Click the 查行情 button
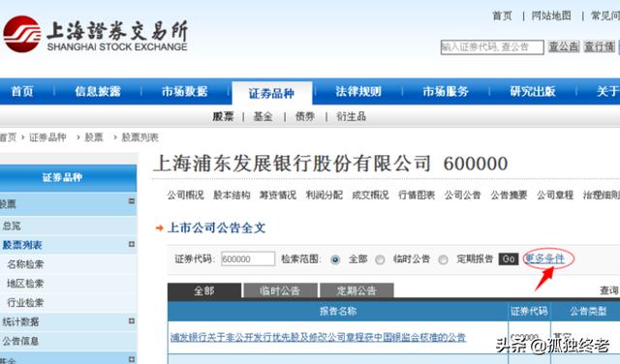The height and width of the screenshot is (364, 620). (600, 46)
